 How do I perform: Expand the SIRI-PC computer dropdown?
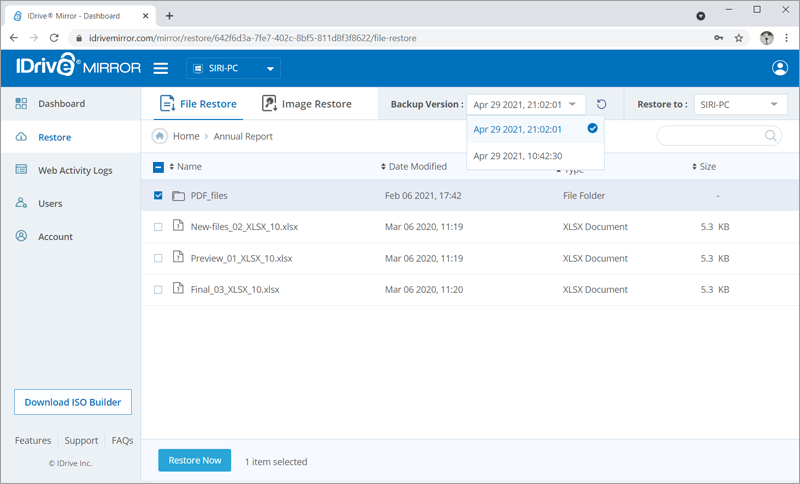(234, 68)
